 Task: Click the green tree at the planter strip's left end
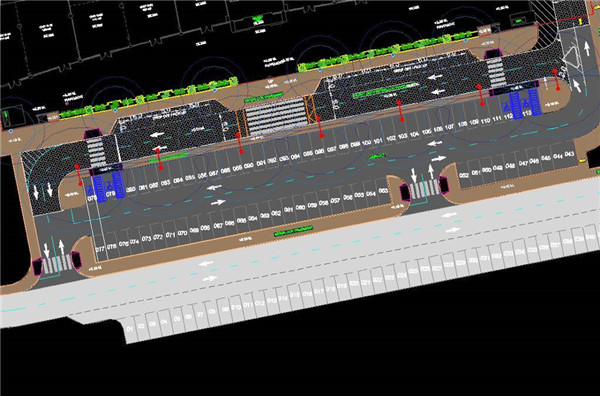[64, 114]
